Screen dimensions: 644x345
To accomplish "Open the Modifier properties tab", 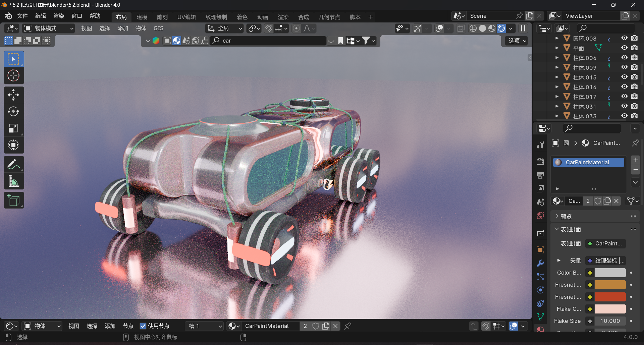I will point(540,264).
